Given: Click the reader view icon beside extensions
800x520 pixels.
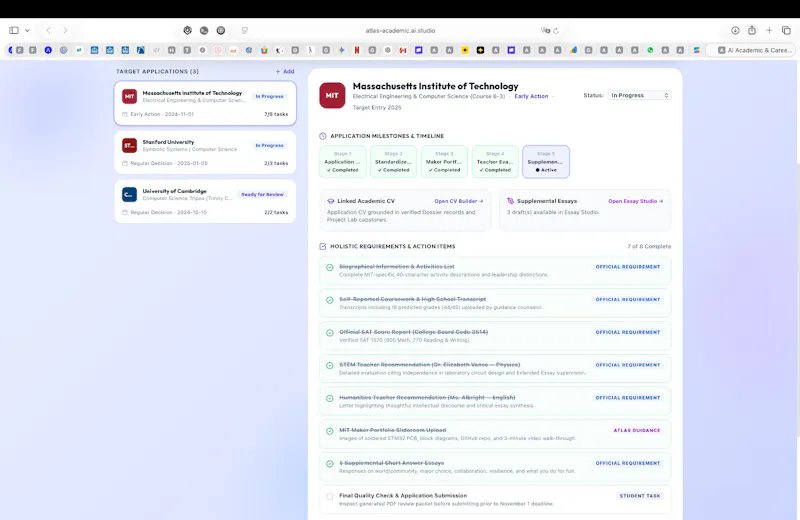Looking at the screenshot, I should tap(245, 31).
